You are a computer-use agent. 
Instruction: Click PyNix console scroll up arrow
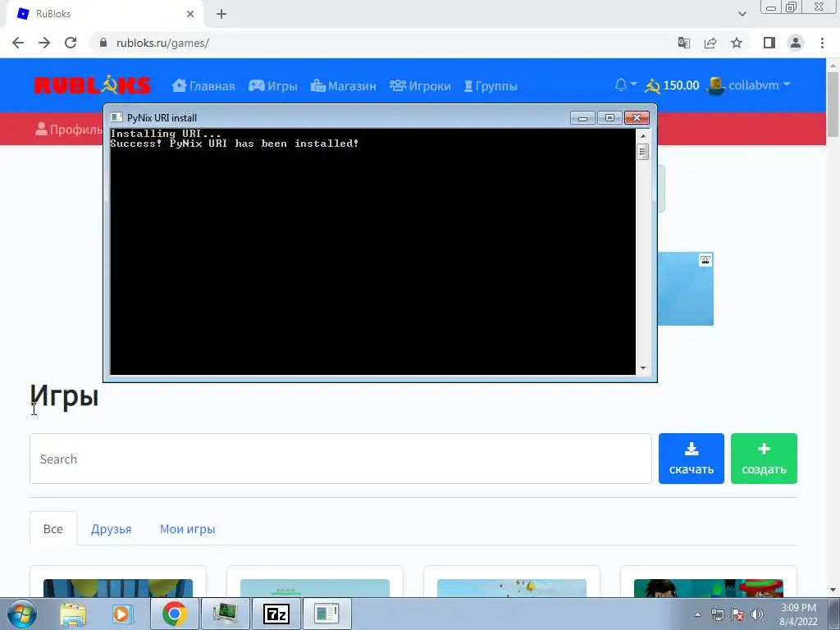(643, 136)
